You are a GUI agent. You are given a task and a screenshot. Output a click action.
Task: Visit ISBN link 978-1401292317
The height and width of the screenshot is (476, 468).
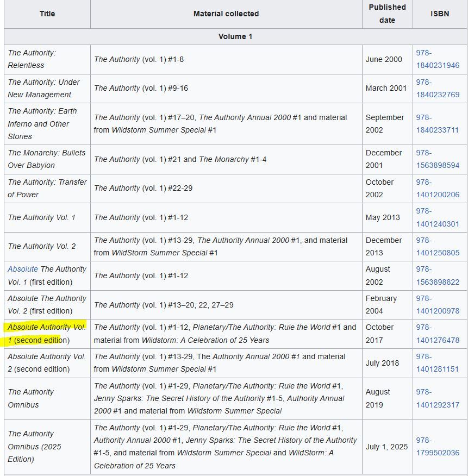coord(438,398)
